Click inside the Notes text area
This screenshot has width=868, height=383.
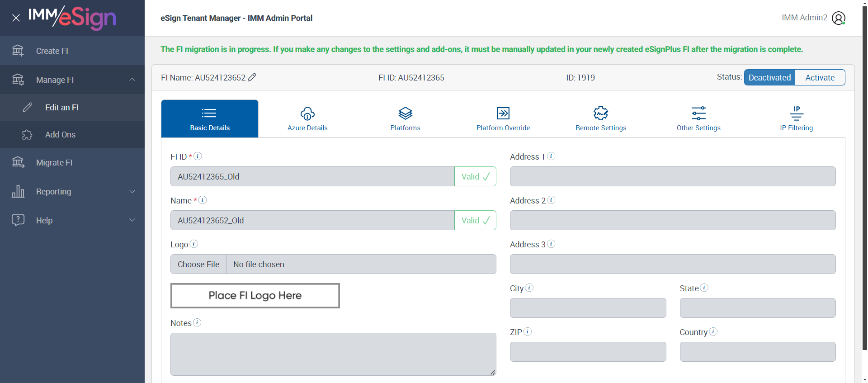click(x=333, y=354)
